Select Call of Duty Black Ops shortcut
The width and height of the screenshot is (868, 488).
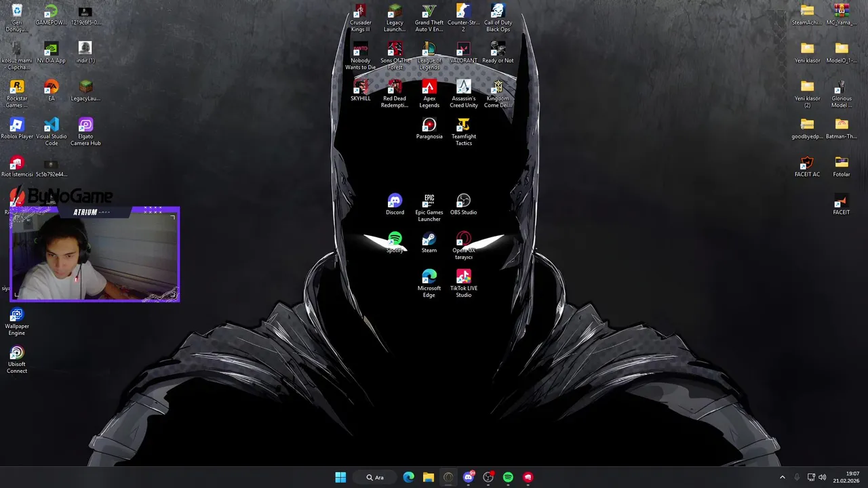coord(498,18)
